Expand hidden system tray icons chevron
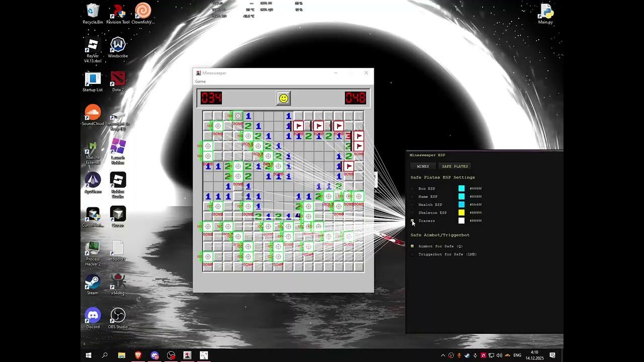The height and width of the screenshot is (362, 644). point(443,355)
